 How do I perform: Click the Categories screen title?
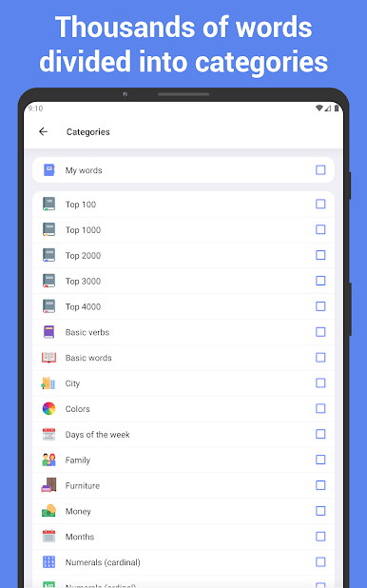pyautogui.click(x=88, y=131)
